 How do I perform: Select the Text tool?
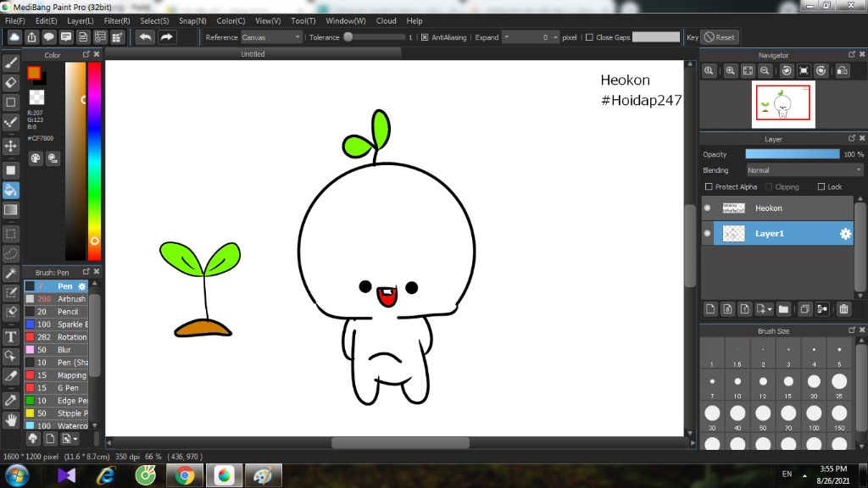pyautogui.click(x=10, y=336)
